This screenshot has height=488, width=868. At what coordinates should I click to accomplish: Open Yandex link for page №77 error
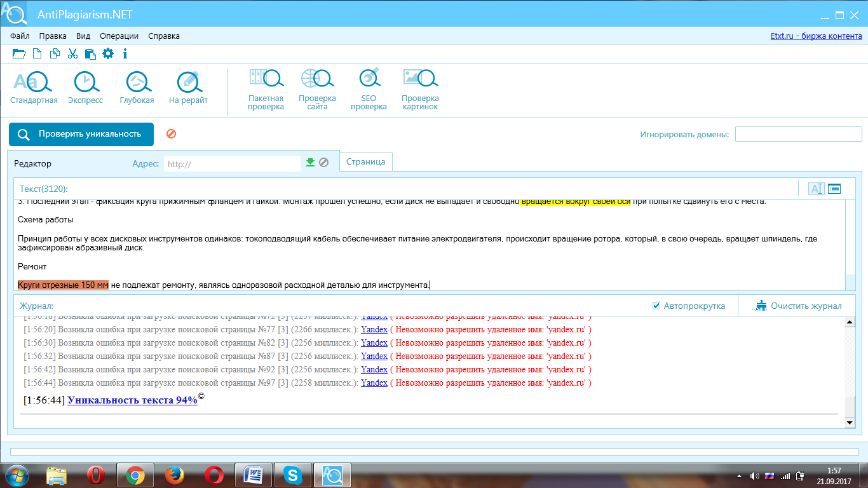pyautogui.click(x=374, y=329)
